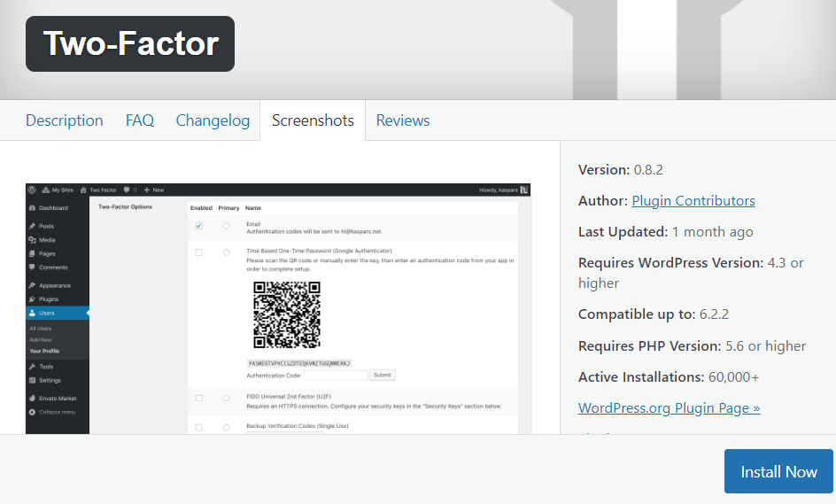836x504 pixels.
Task: Click Add New submenu item
Action: tap(41, 340)
